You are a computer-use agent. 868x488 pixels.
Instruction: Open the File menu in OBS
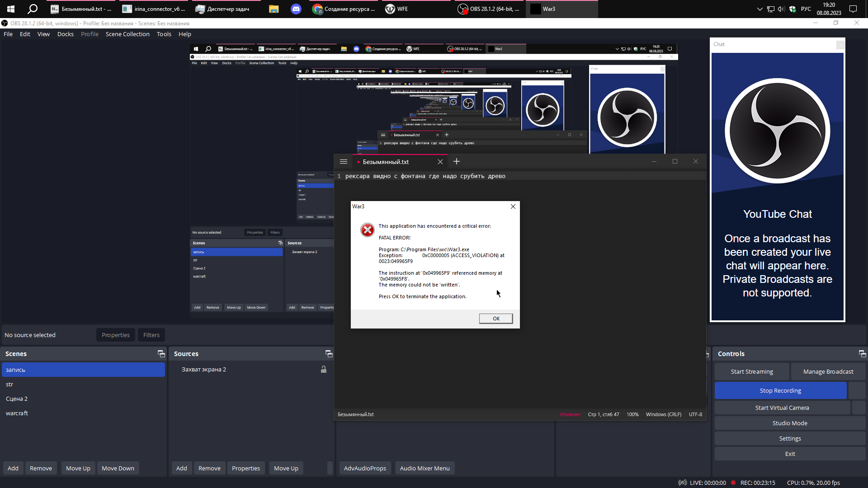[8, 34]
